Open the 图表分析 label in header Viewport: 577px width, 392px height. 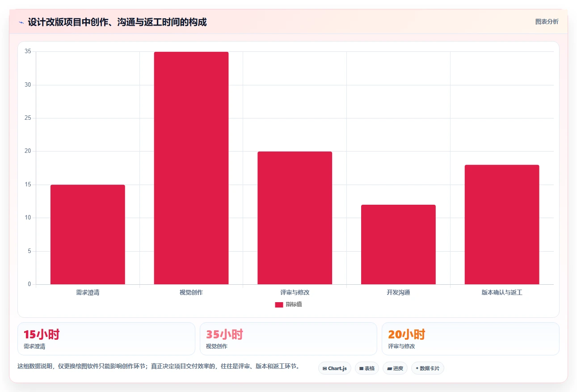[x=547, y=21]
